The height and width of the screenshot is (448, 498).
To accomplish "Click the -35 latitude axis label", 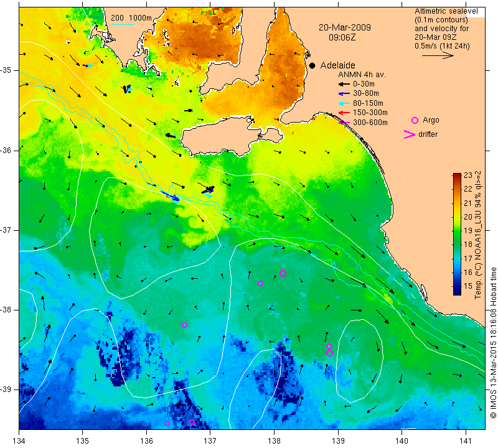I will coord(6,70).
